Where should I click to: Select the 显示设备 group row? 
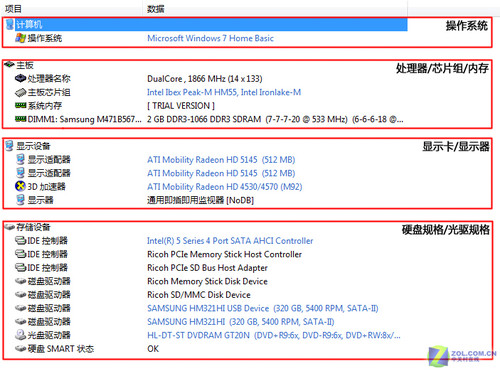point(33,146)
